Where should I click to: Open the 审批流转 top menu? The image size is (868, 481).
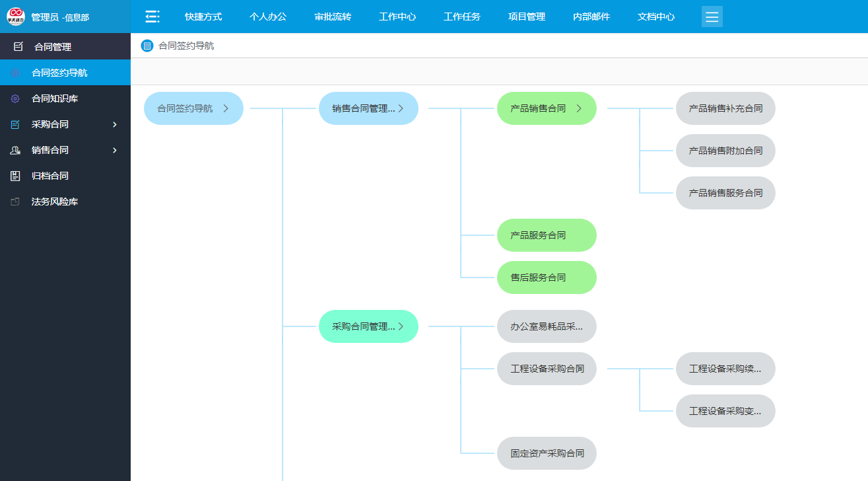[x=333, y=17]
